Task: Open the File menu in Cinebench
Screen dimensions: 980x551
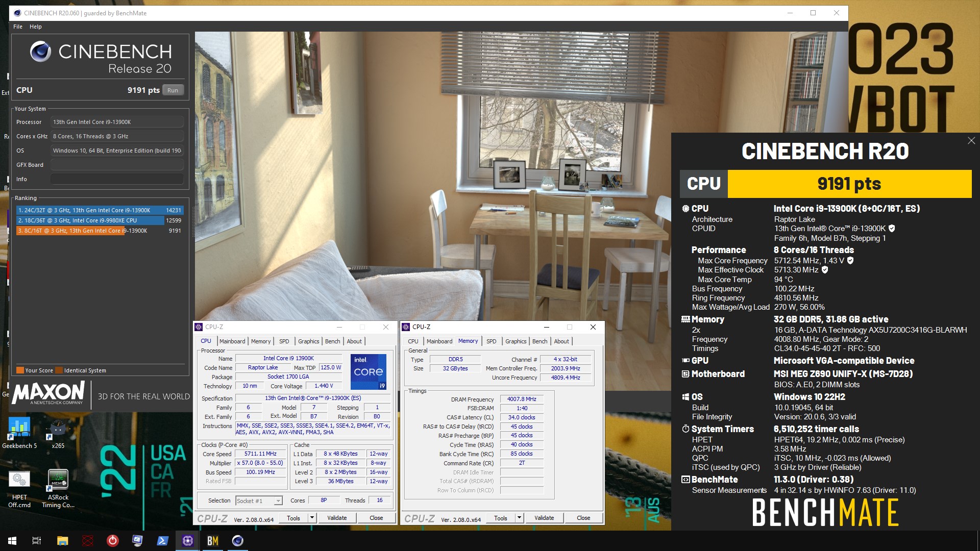Action: pyautogui.click(x=18, y=27)
